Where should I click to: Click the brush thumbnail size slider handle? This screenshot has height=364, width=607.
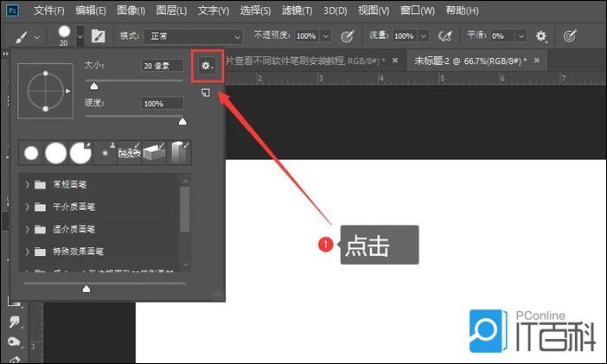click(x=86, y=289)
